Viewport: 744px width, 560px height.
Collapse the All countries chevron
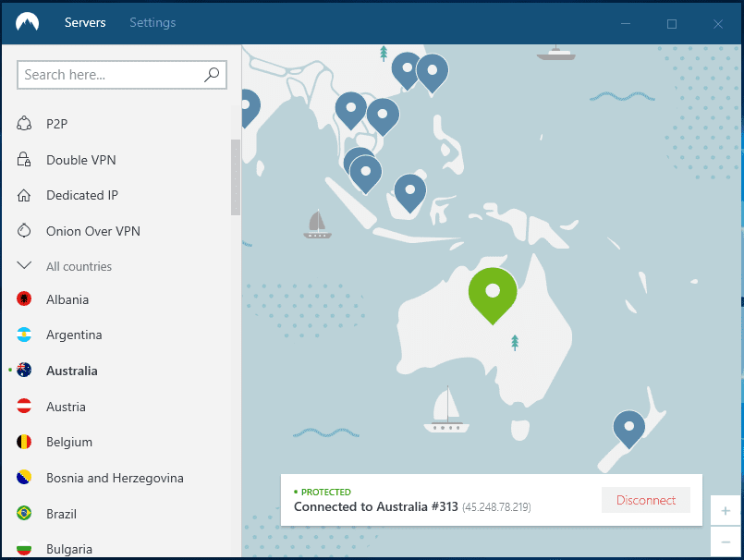point(24,265)
